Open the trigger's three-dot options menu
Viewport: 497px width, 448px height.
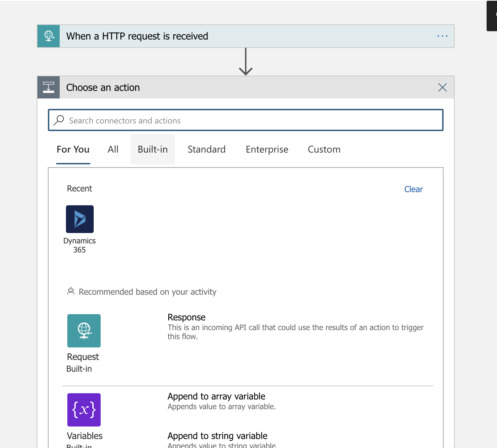(x=442, y=36)
